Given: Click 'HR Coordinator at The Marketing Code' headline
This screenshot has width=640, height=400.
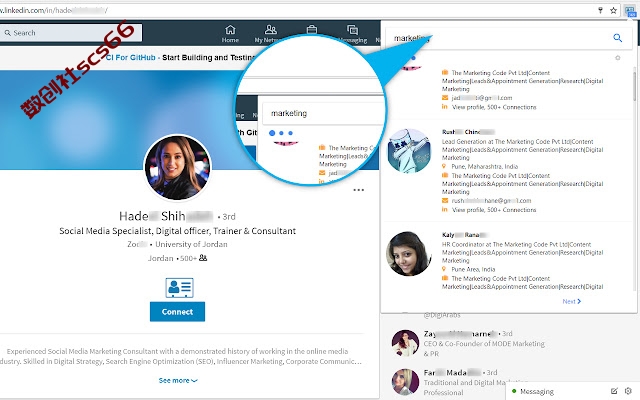Looking at the screenshot, I should point(522,252).
